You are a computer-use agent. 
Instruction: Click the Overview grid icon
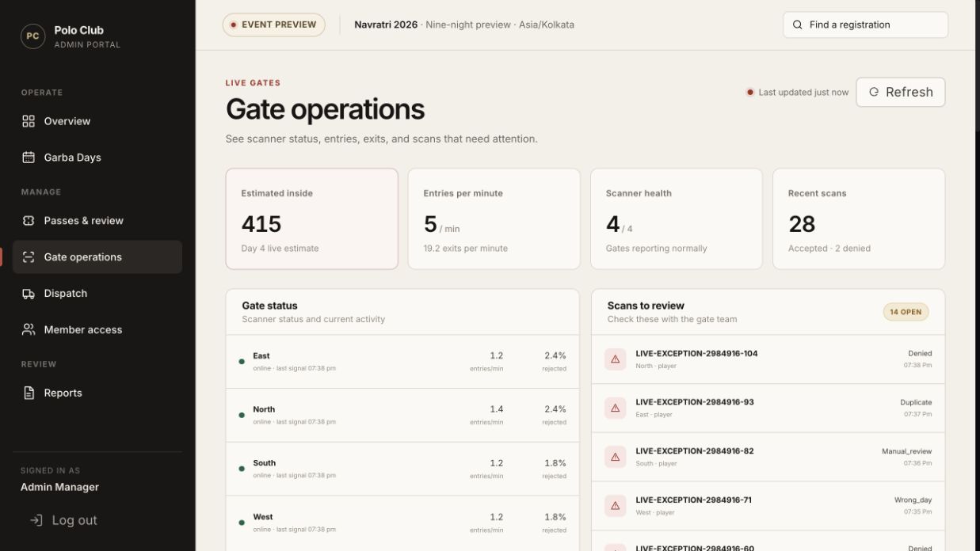tap(29, 121)
